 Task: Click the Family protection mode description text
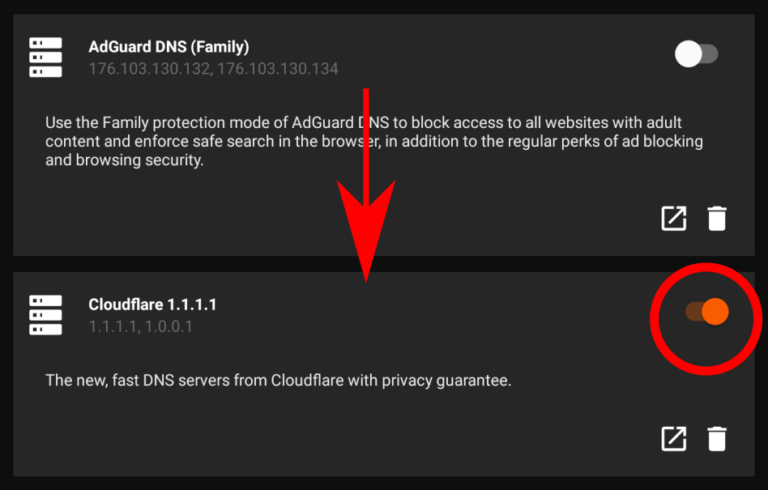click(374, 141)
